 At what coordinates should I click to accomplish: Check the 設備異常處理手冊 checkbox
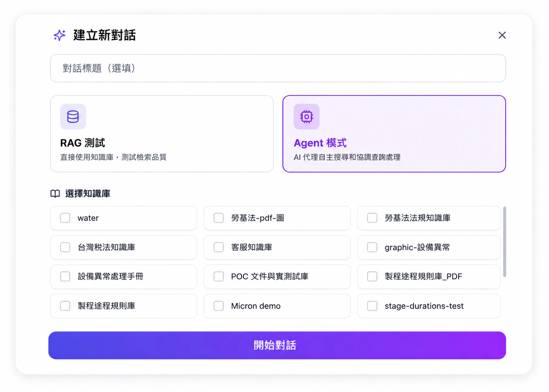pos(65,276)
